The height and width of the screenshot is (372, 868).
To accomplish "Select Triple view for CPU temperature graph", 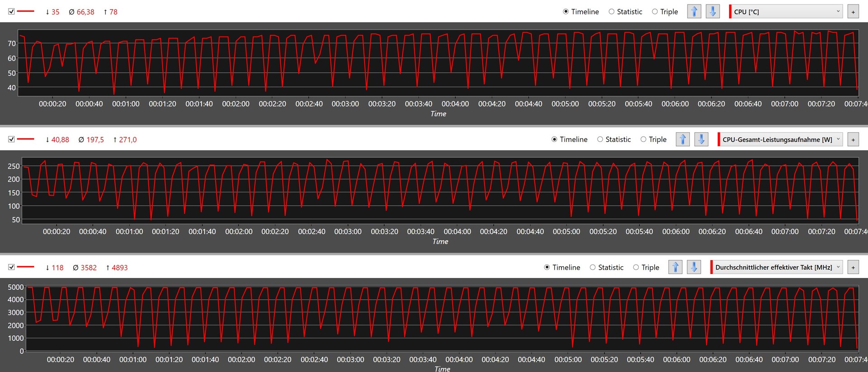I will coord(665,12).
